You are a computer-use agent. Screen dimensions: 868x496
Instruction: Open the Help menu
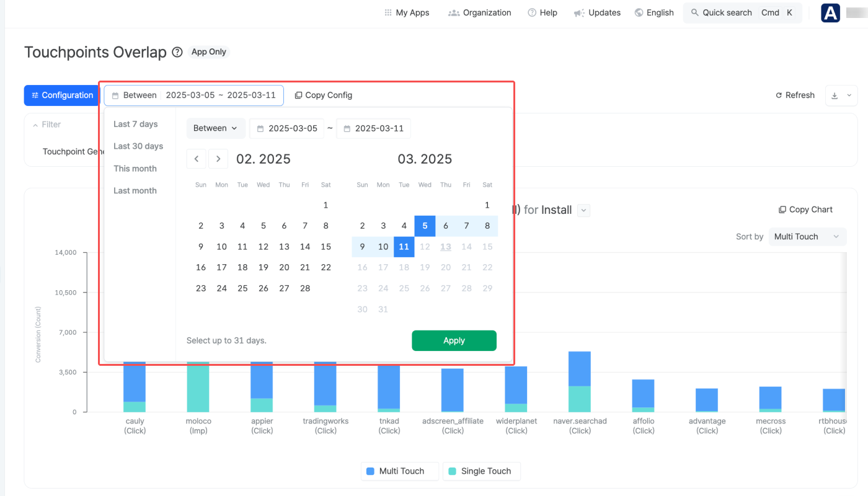(x=542, y=12)
